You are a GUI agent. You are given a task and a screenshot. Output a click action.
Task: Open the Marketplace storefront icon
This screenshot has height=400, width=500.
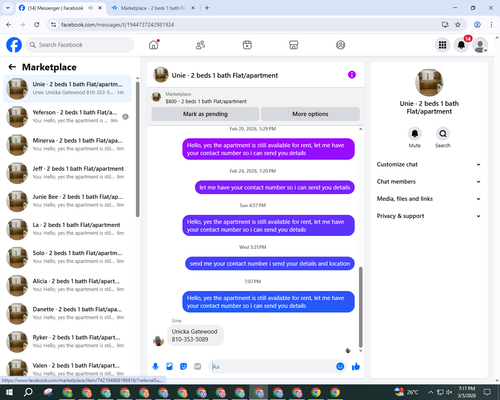294,45
